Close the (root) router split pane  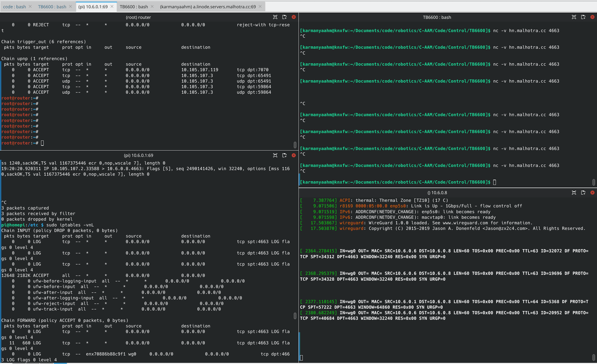tap(294, 17)
